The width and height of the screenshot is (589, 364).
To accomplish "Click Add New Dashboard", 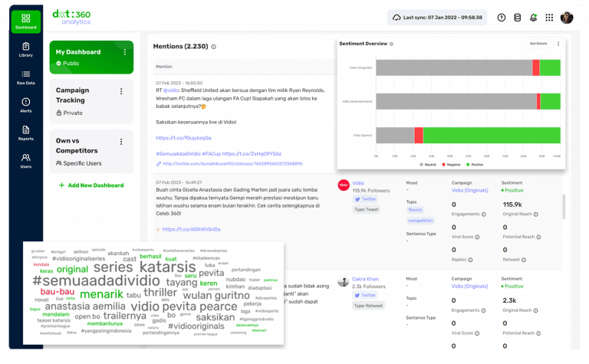I will point(91,185).
